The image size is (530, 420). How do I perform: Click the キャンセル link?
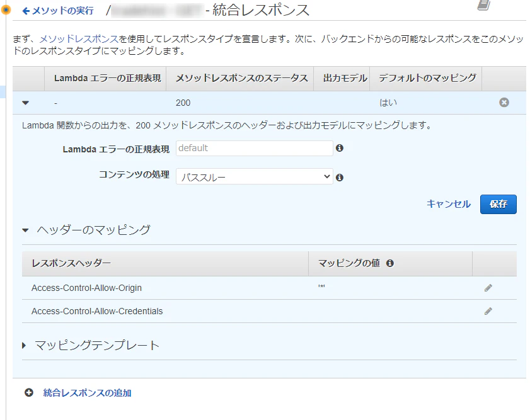448,204
